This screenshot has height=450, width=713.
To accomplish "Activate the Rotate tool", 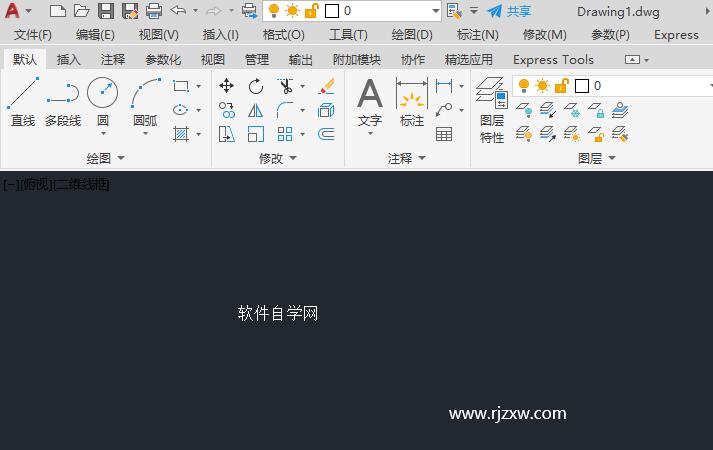I will coord(256,86).
